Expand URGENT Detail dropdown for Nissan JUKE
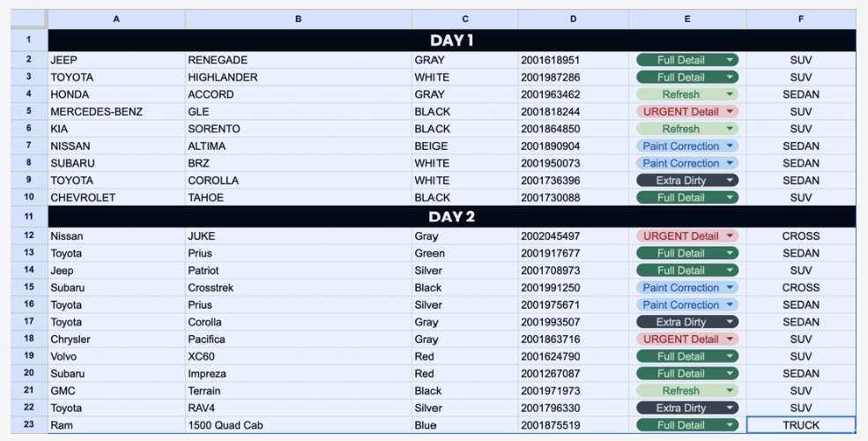Image resolution: width=868 pixels, height=441 pixels. click(x=731, y=236)
